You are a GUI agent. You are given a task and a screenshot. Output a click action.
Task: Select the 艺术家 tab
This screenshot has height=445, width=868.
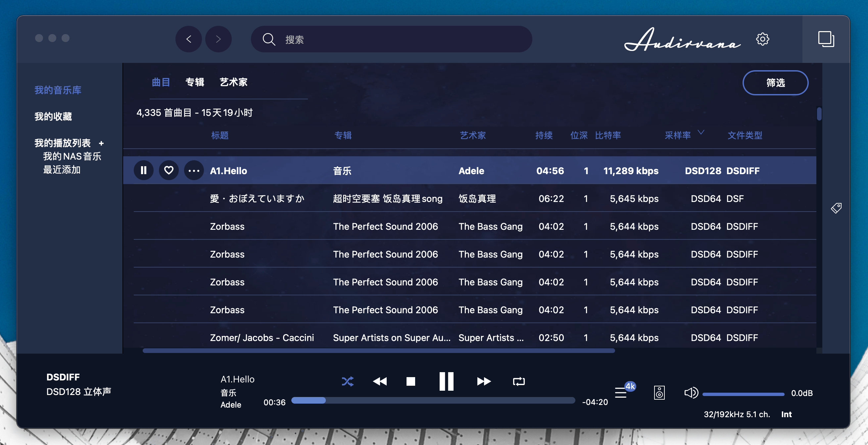tap(233, 82)
